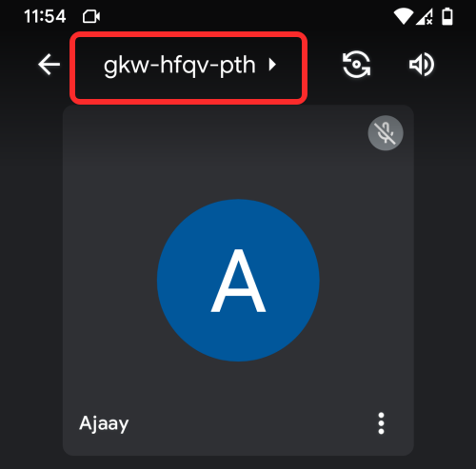The height and width of the screenshot is (469, 476).
Task: Tap the 11:54 clock in status bar
Action: (x=45, y=16)
